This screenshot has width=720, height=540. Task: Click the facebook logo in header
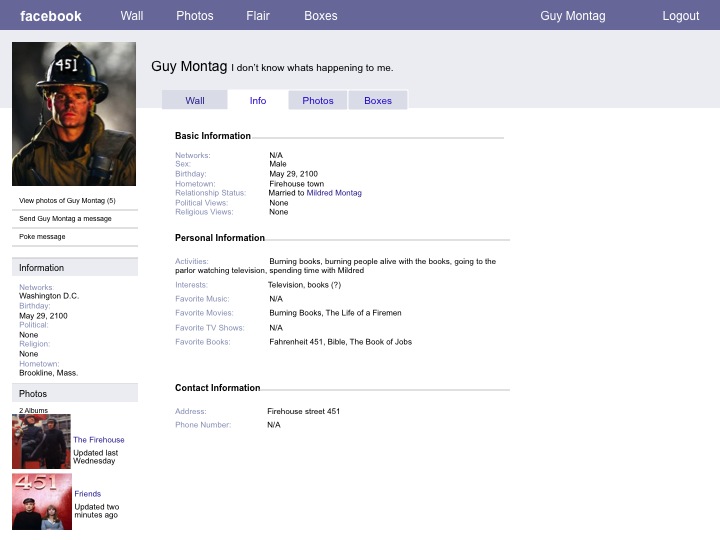[x=51, y=16]
